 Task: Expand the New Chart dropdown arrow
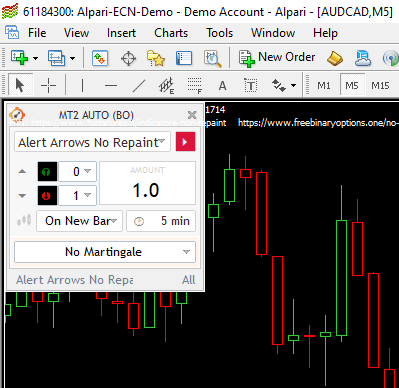(x=35, y=58)
